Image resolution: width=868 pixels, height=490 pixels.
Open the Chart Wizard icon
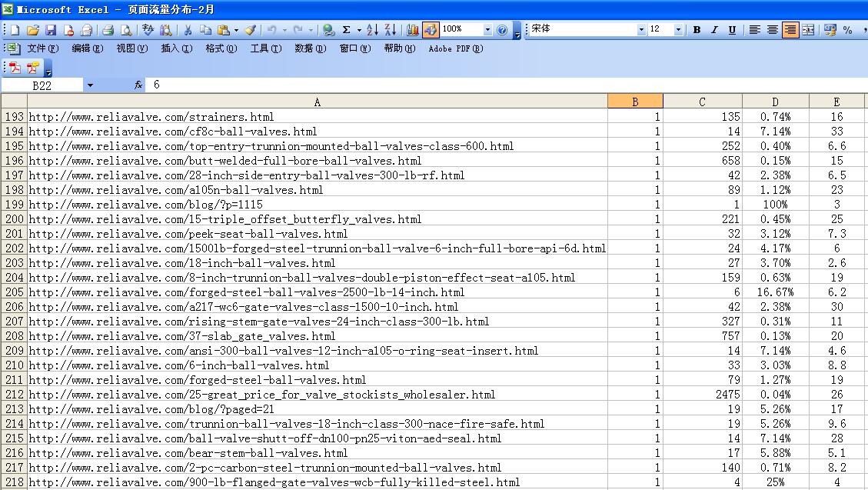(413, 30)
